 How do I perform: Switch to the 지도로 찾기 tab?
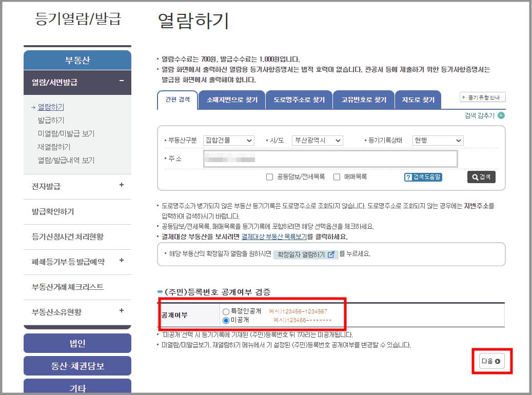click(417, 100)
